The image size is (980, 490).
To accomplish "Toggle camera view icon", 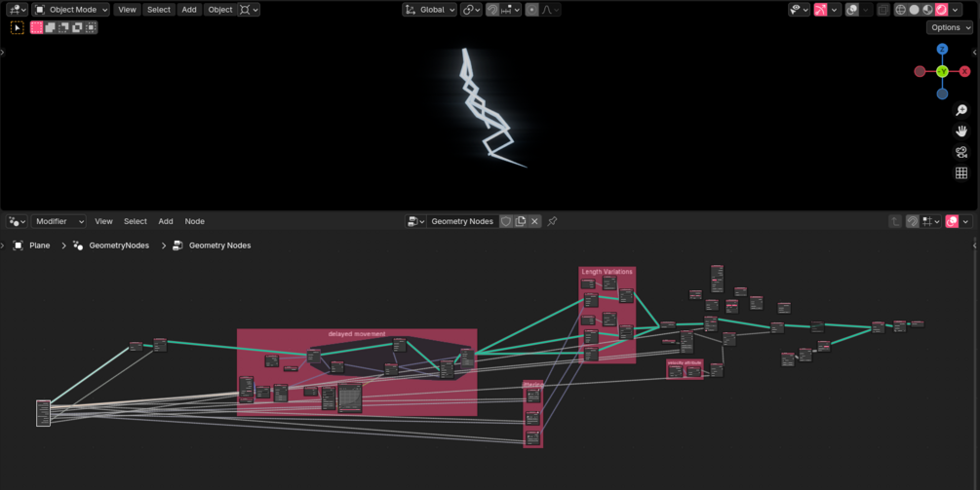I will [961, 152].
